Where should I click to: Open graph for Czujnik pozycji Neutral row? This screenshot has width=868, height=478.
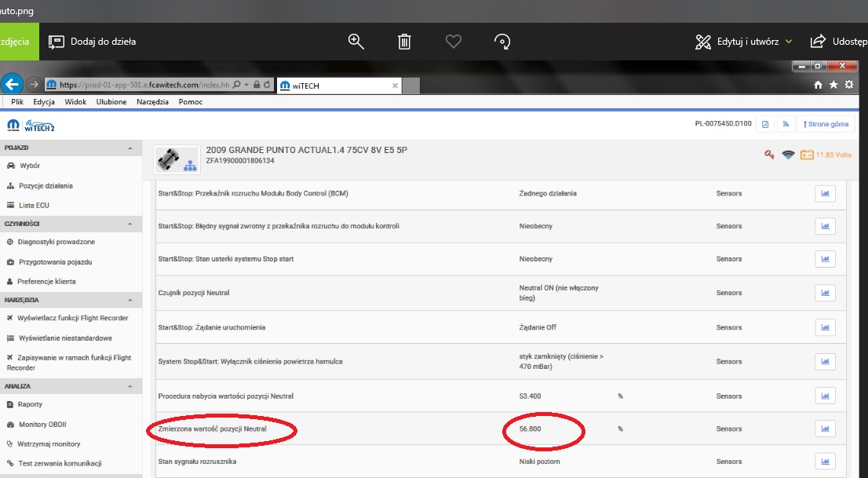[825, 293]
